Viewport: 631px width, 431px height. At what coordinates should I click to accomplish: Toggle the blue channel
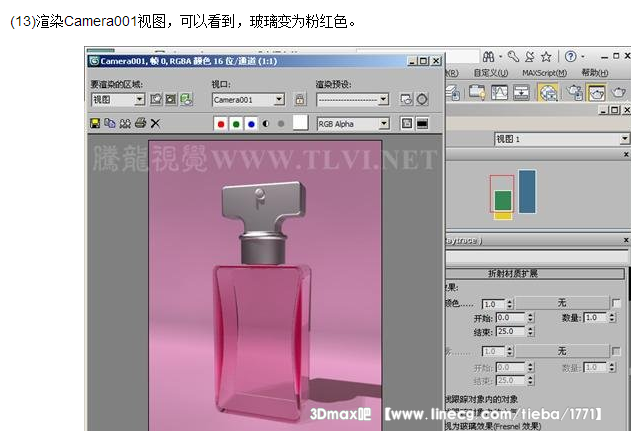(251, 124)
